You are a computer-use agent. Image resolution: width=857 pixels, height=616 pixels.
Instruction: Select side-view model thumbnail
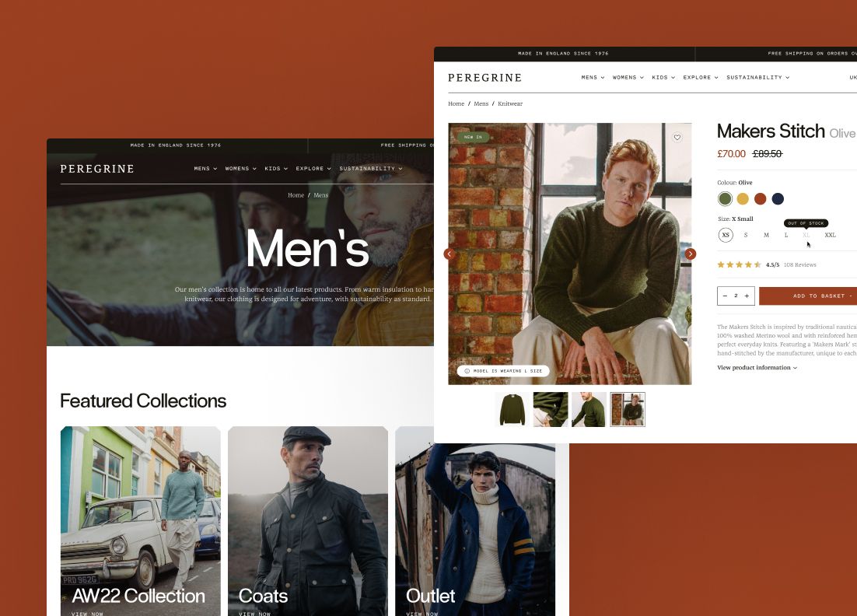pos(589,409)
